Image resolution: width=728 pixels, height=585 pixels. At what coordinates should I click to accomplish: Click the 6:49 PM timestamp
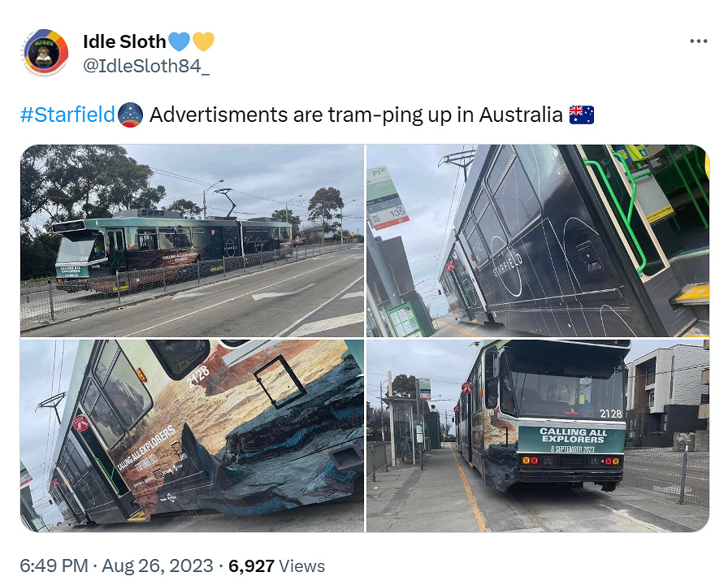pyautogui.click(x=54, y=566)
